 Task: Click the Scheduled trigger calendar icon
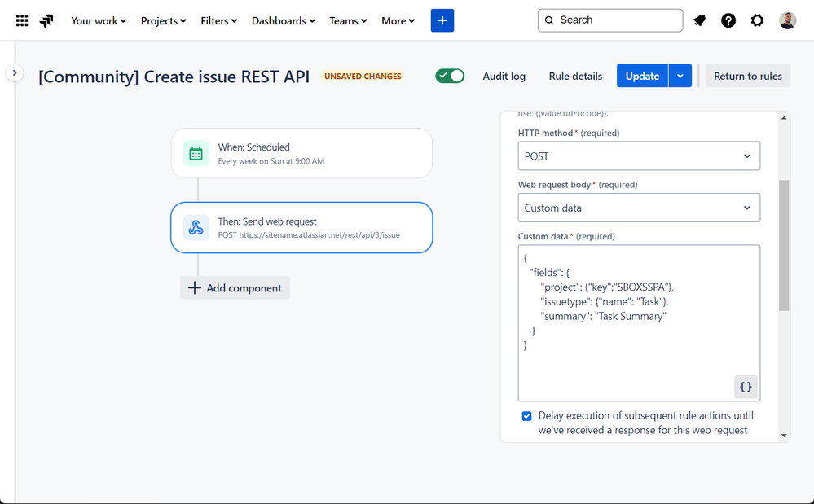pos(196,154)
